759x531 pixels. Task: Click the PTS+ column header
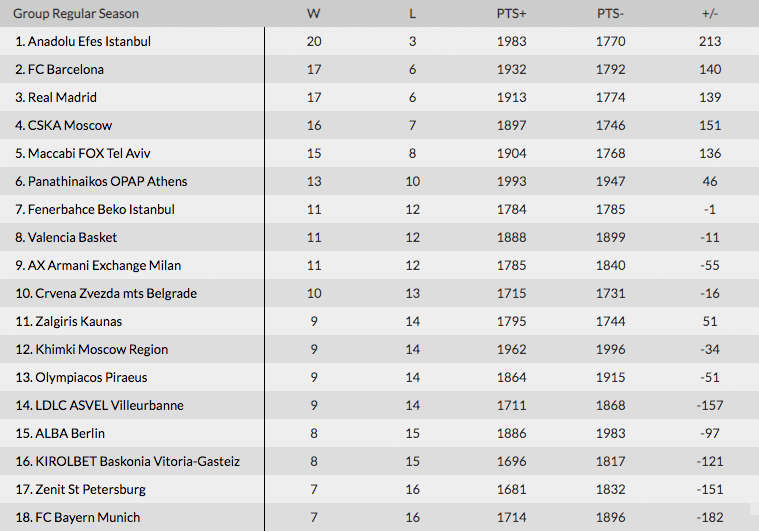(510, 14)
